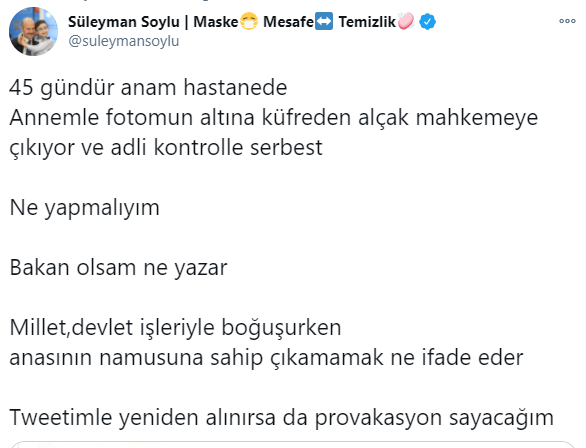This screenshot has height=448, width=586.
Task: Click the pink soap emoji after Temizlik
Action: pos(406,21)
